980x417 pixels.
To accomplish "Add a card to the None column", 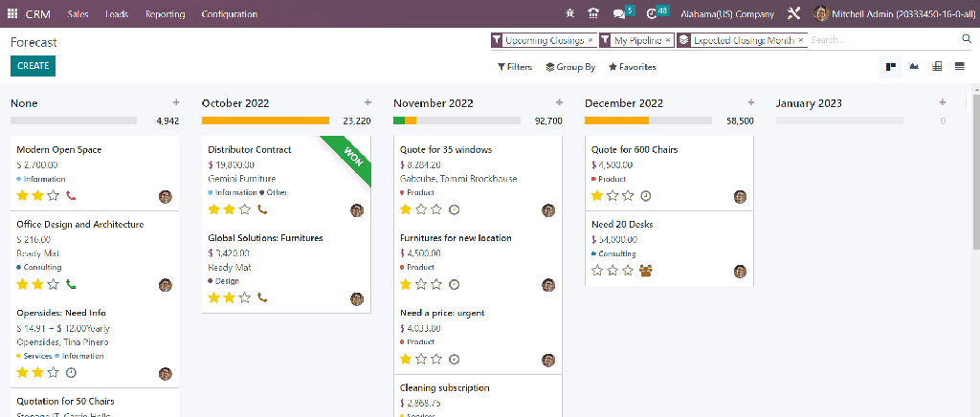I will click(176, 102).
